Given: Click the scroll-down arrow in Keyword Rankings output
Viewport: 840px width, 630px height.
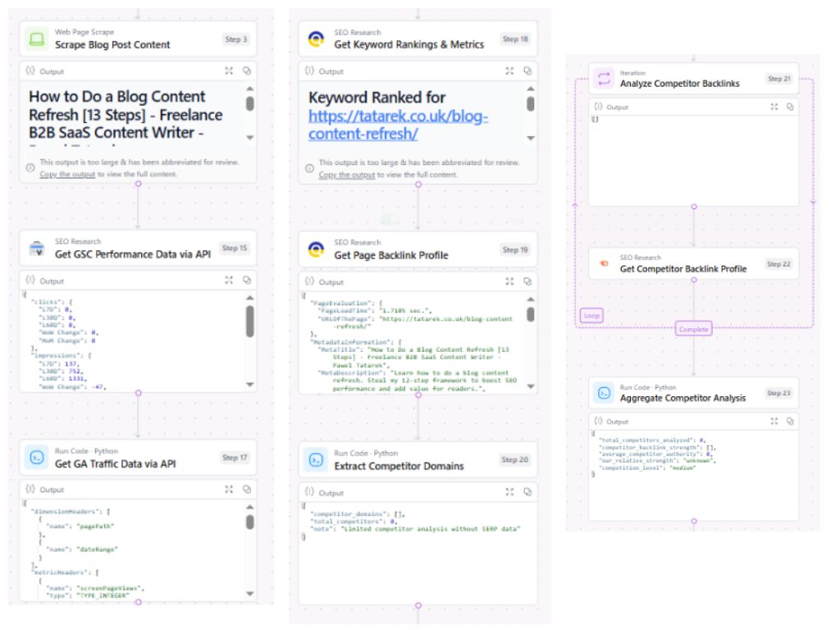Looking at the screenshot, I should tap(530, 139).
